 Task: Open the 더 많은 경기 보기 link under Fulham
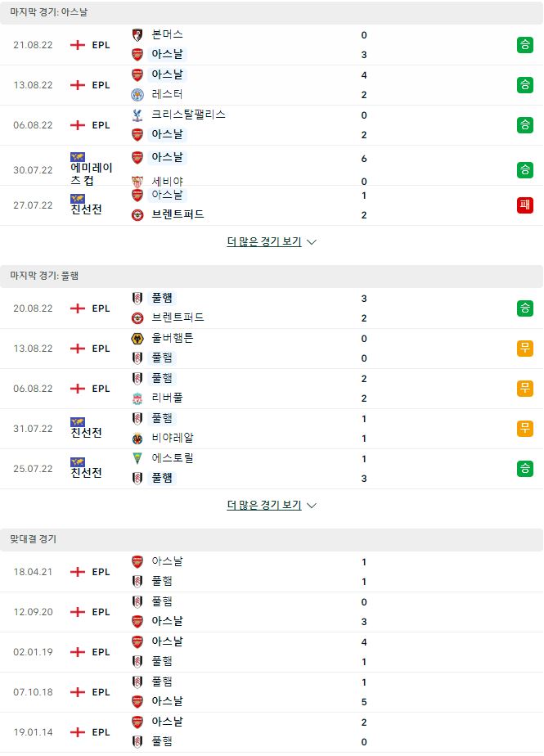(x=264, y=506)
